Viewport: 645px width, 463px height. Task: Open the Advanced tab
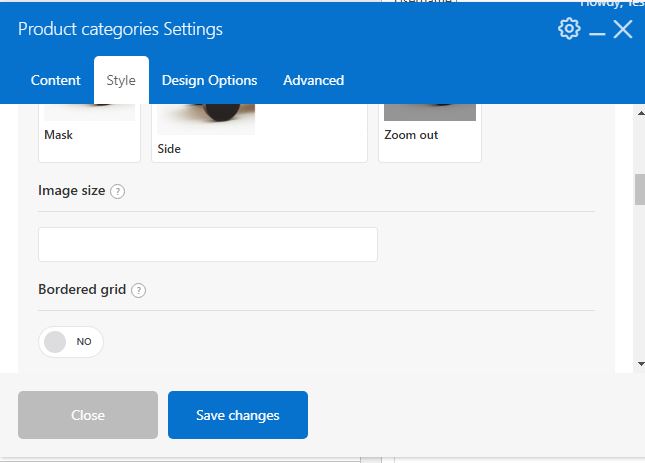pyautogui.click(x=313, y=80)
